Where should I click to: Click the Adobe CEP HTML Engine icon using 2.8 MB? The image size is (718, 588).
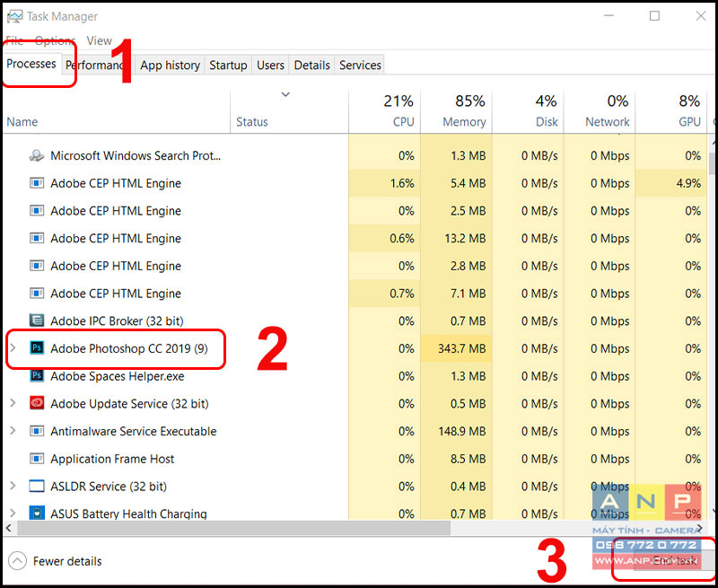point(37,266)
